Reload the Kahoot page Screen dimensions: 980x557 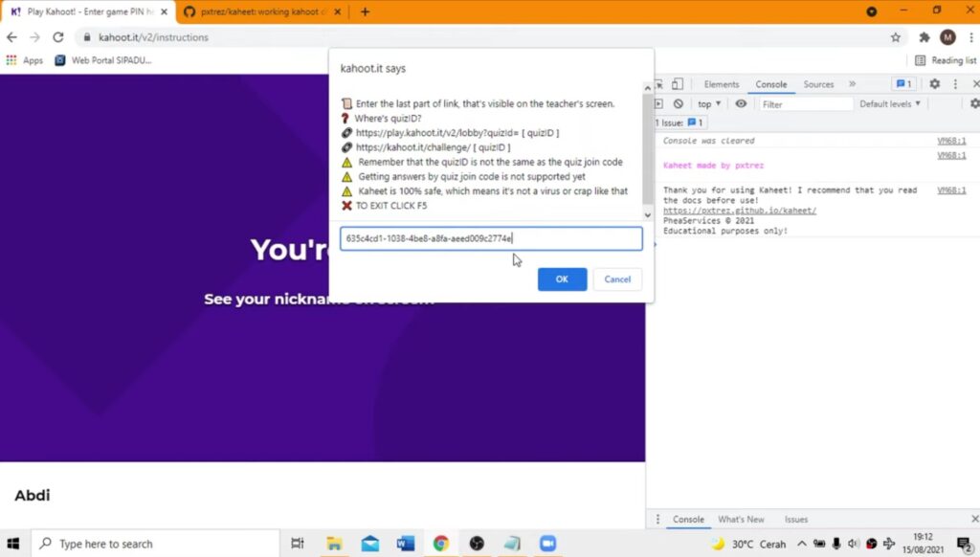click(x=58, y=37)
